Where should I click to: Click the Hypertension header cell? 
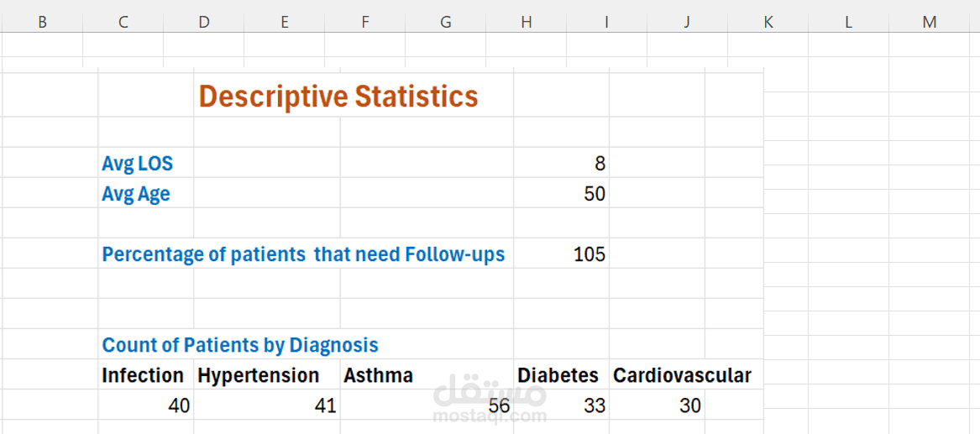(x=259, y=375)
